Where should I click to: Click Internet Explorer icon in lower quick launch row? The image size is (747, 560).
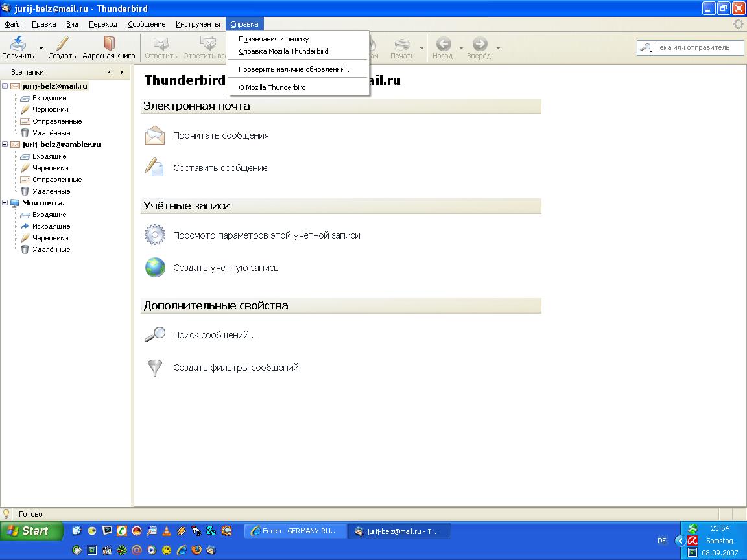tap(182, 550)
